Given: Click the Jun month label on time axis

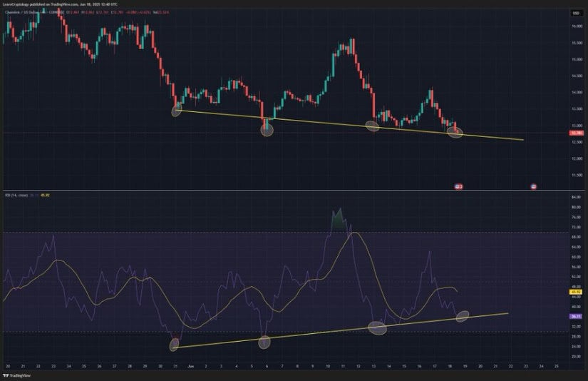Looking at the screenshot, I should tap(190, 366).
